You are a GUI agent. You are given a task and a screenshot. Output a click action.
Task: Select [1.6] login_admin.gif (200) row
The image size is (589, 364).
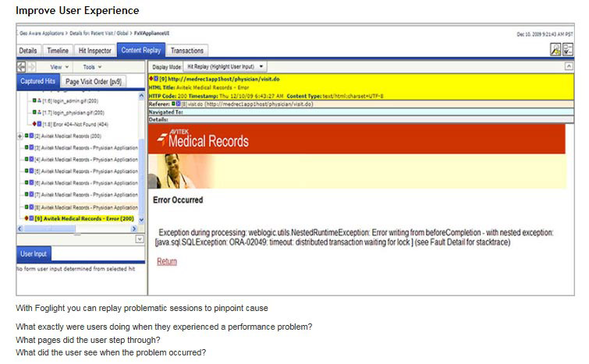(x=70, y=101)
